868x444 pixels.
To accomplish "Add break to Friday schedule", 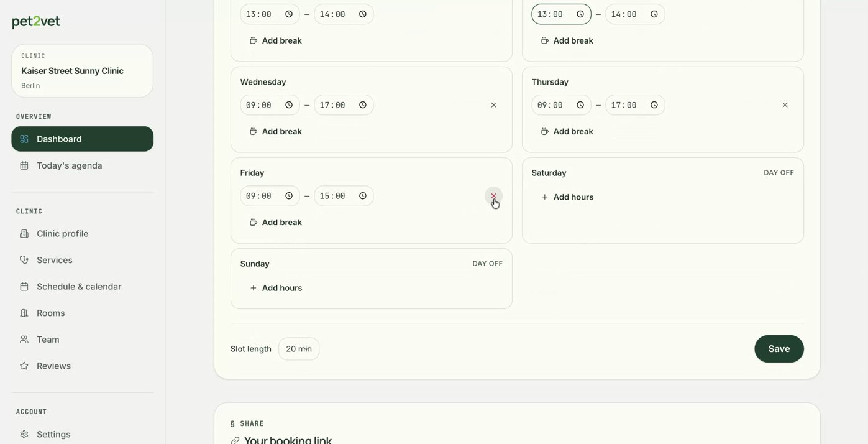I will pos(276,222).
